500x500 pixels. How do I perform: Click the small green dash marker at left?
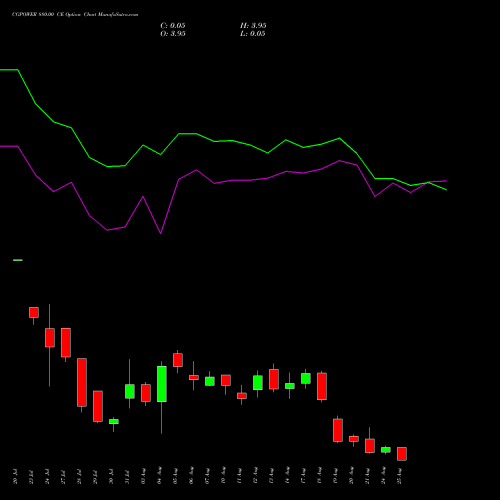(x=18, y=260)
